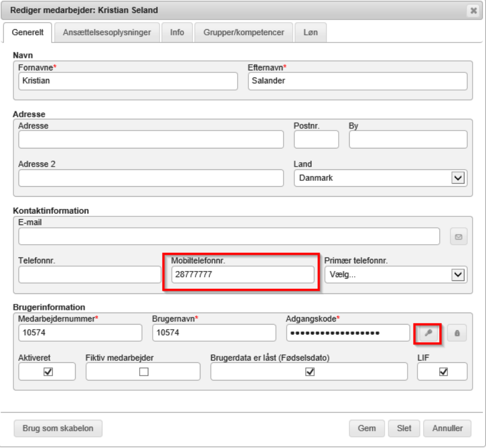
Task: Focus the Mobiltelefonnr. input field
Action: tap(243, 275)
